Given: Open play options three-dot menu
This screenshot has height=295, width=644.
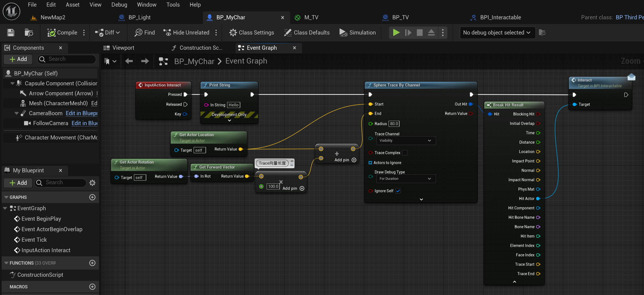Looking at the screenshot, I should [x=443, y=33].
